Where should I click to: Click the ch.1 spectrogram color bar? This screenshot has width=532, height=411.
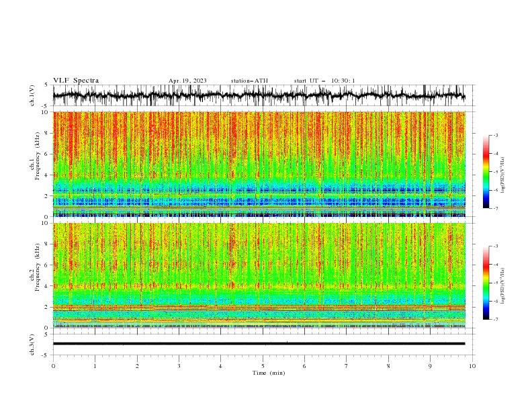pyautogui.click(x=486, y=172)
